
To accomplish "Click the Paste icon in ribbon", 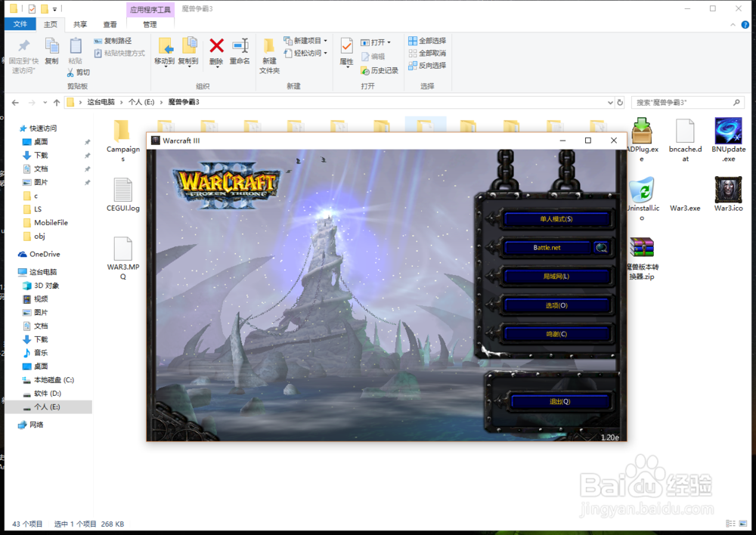I will (75, 47).
